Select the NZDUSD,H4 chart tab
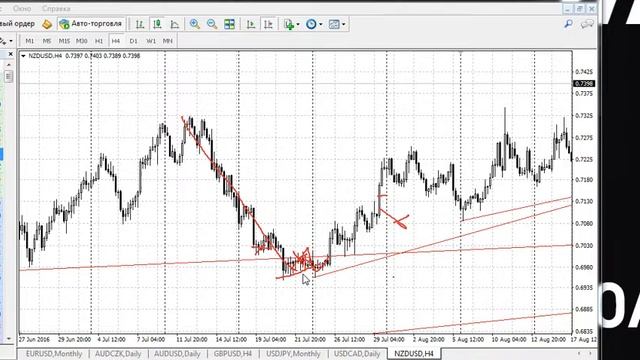640x360 pixels. (414, 353)
